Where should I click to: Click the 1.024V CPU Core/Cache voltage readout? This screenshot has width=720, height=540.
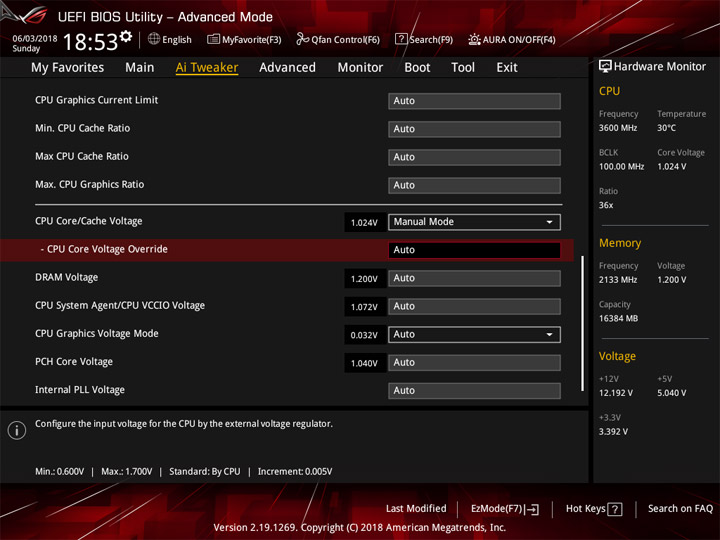pos(364,223)
